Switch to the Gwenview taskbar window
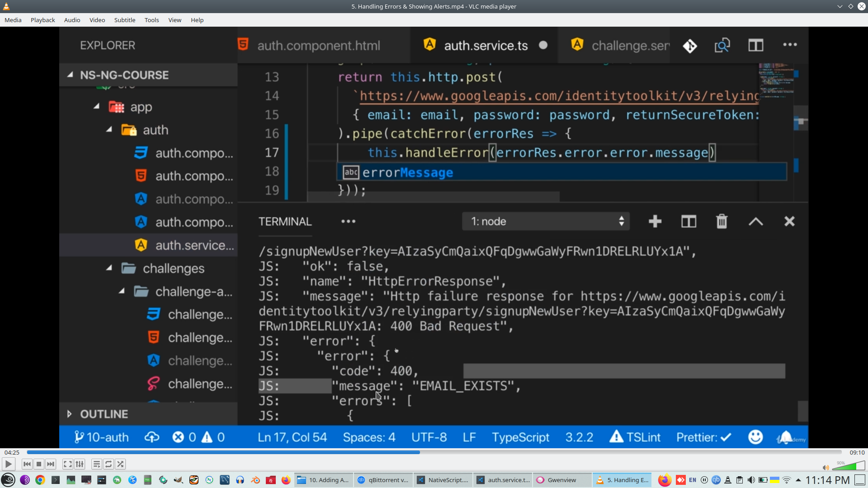The height and width of the screenshot is (488, 868). (562, 480)
